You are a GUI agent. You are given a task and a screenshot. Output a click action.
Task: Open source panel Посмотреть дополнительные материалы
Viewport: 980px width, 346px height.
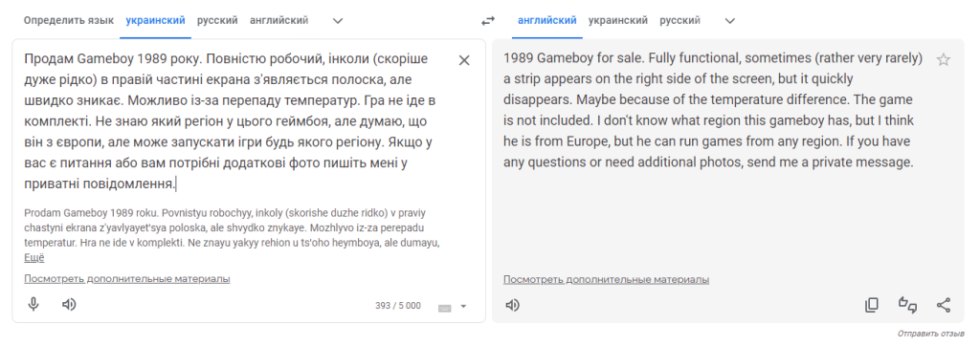click(x=127, y=278)
